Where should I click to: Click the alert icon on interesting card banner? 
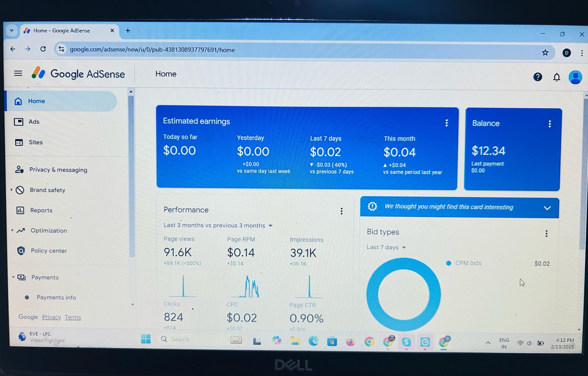372,206
